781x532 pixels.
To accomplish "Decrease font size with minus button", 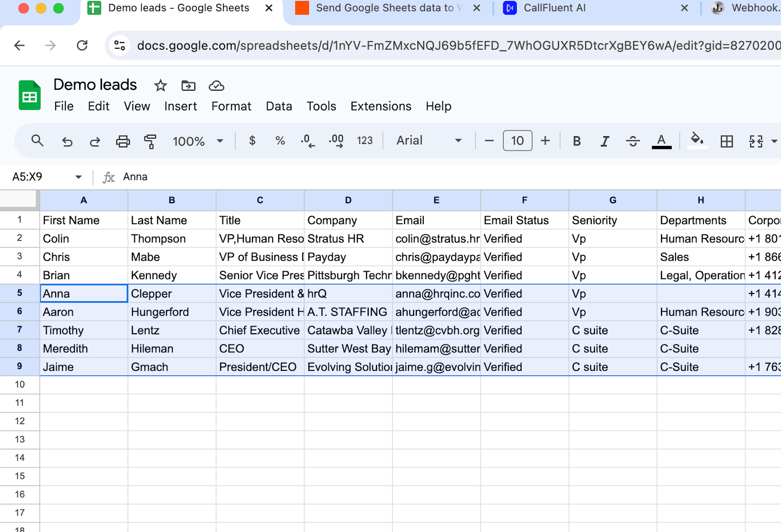I will click(x=489, y=141).
